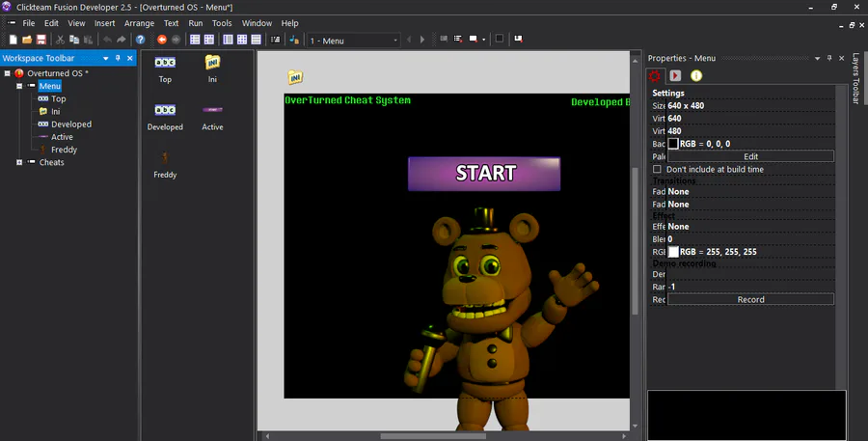Click the Previous frame arrow
The image size is (868, 441).
pos(409,40)
